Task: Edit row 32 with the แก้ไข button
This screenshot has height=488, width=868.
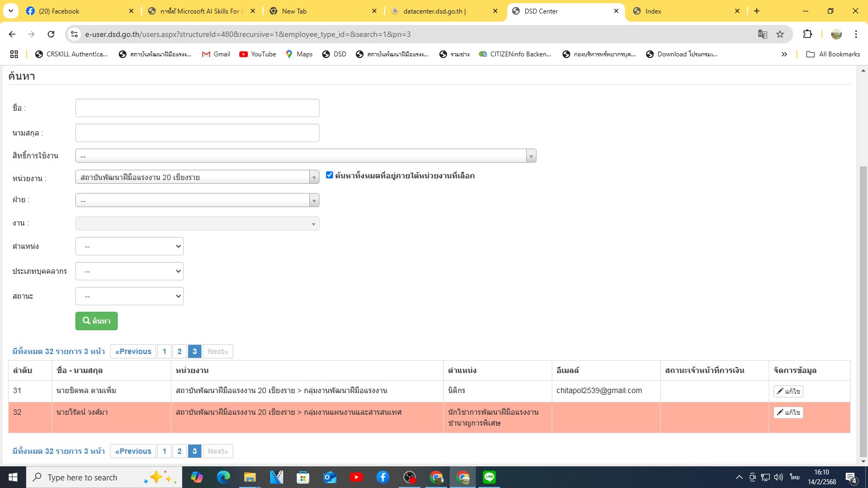Action: (x=788, y=412)
